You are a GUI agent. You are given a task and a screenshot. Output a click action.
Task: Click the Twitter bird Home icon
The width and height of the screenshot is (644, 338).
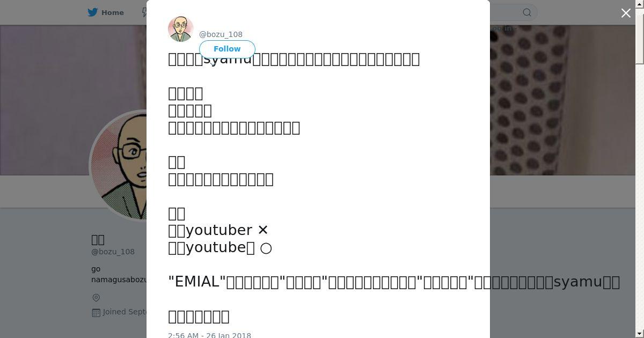click(x=93, y=12)
